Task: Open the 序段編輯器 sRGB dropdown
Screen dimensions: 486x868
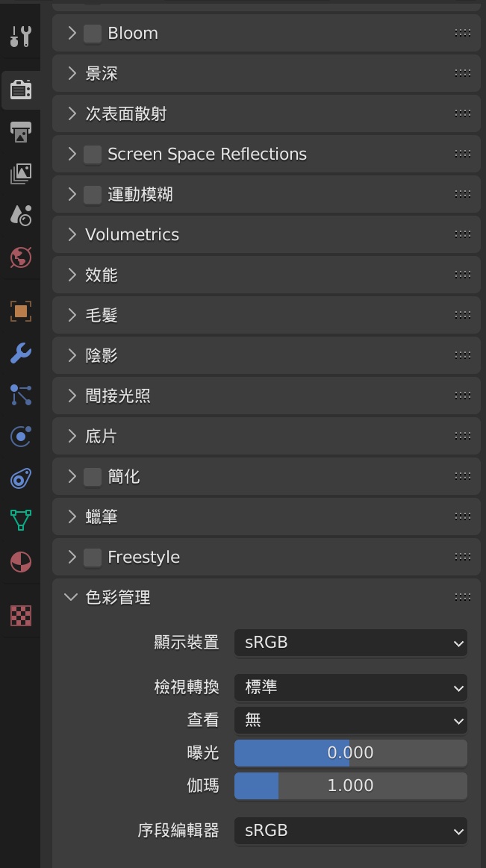Action: pos(350,831)
